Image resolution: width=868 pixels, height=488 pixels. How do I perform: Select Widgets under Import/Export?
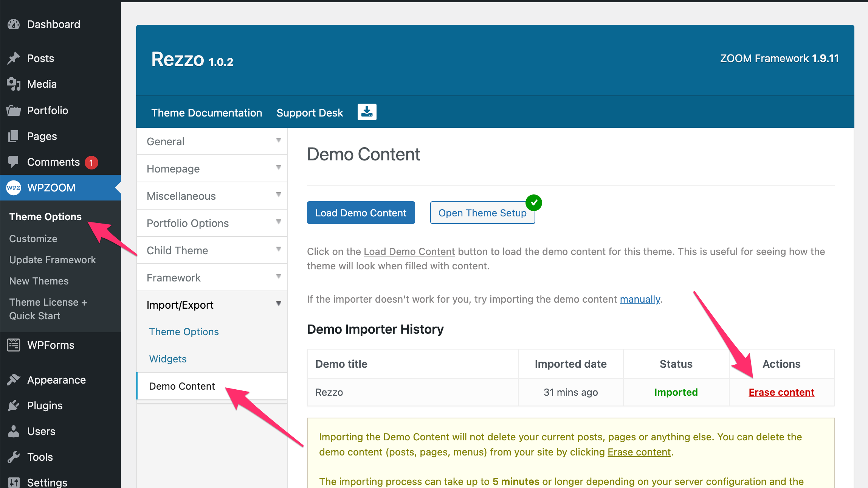[168, 359]
